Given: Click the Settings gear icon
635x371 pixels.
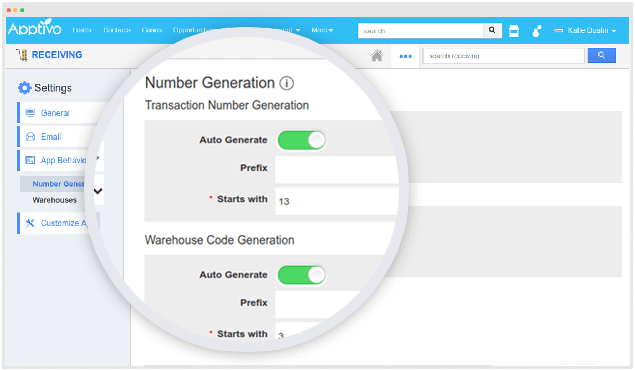Looking at the screenshot, I should 24,88.
